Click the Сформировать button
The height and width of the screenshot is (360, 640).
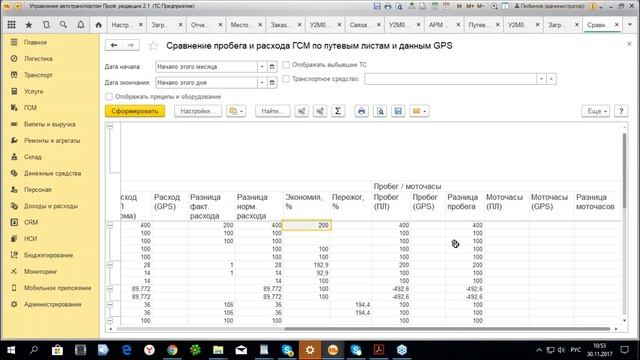[x=135, y=111]
